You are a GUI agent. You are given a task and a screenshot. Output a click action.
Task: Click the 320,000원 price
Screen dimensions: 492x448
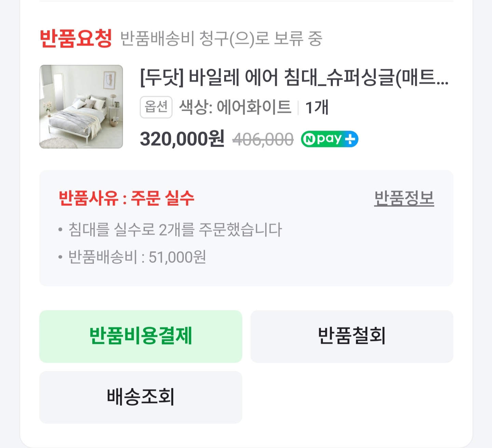tap(182, 139)
